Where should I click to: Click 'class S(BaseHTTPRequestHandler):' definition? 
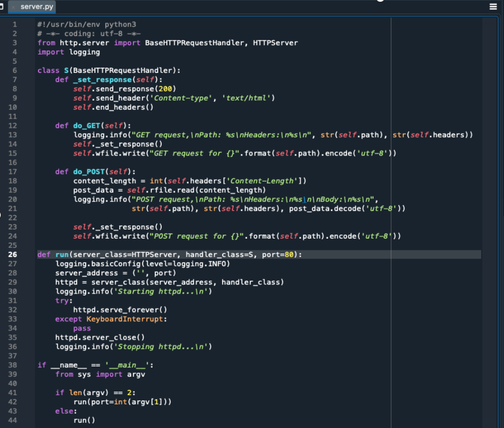click(x=109, y=70)
